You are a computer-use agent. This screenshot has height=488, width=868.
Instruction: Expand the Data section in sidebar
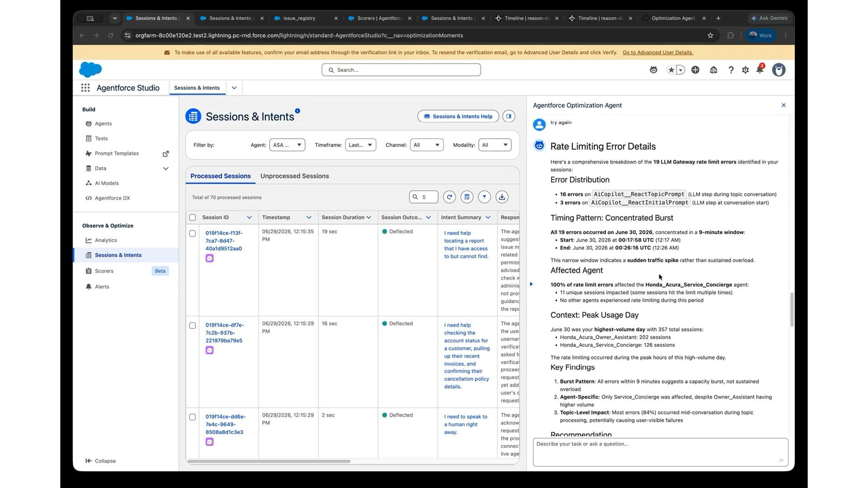pos(165,169)
